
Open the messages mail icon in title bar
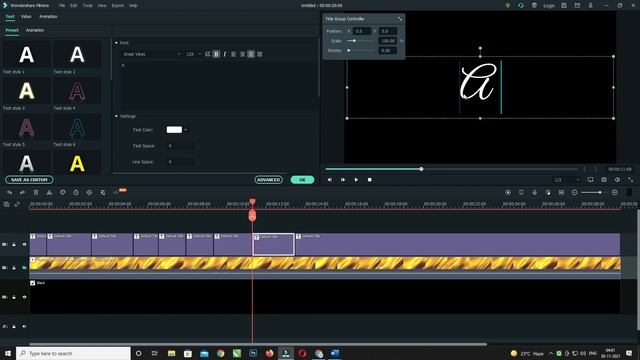tap(577, 6)
